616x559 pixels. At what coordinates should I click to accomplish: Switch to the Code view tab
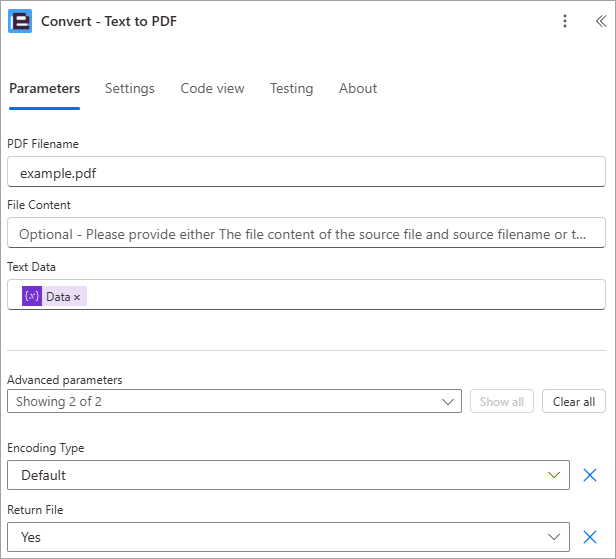[x=212, y=88]
